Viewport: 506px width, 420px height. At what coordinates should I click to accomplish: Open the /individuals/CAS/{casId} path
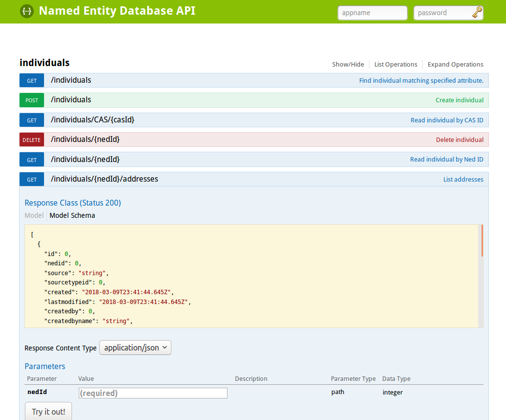[92, 120]
